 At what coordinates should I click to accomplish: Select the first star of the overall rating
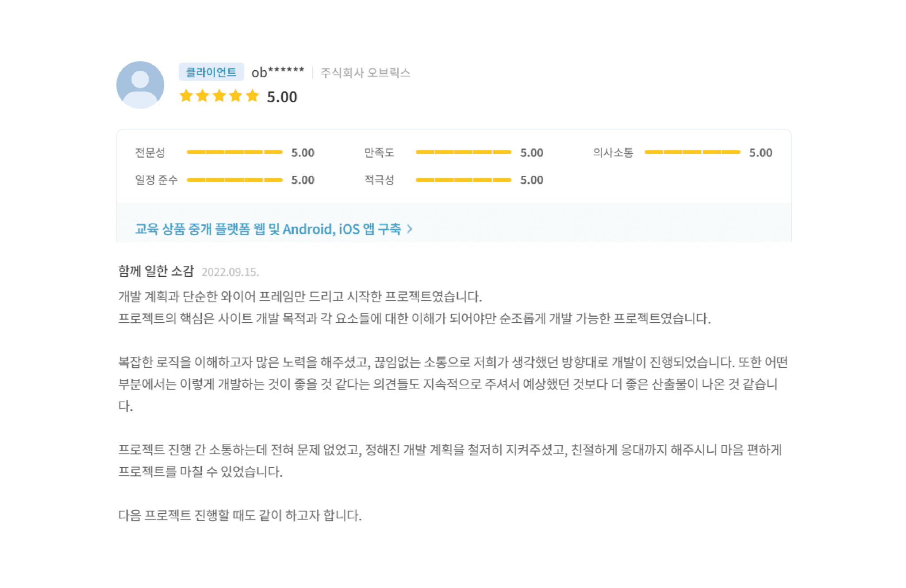coord(186,95)
